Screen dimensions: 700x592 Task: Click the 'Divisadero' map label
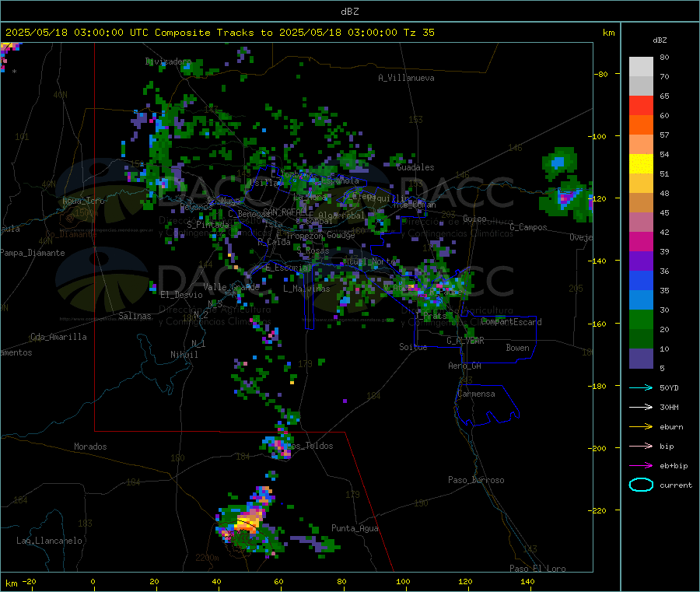click(x=168, y=61)
